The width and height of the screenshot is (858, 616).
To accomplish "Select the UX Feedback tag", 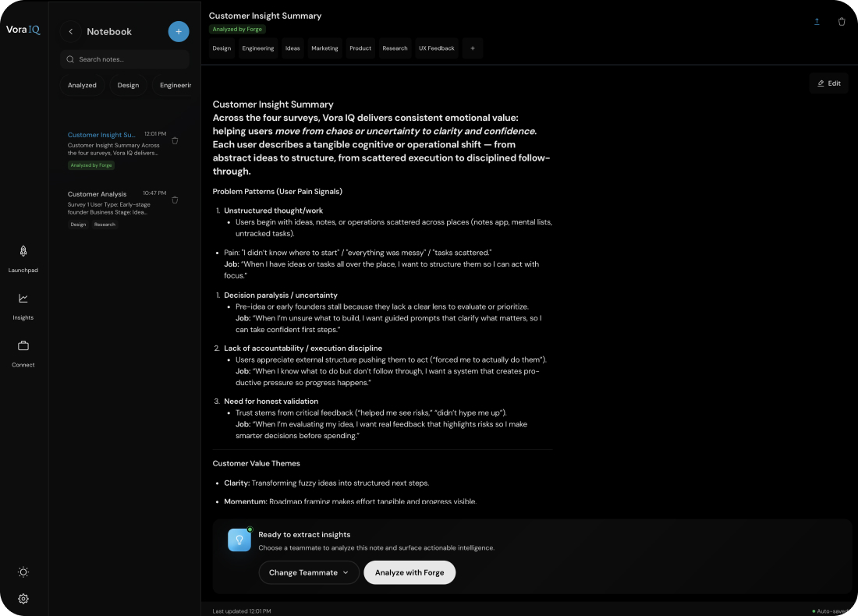I will click(437, 48).
